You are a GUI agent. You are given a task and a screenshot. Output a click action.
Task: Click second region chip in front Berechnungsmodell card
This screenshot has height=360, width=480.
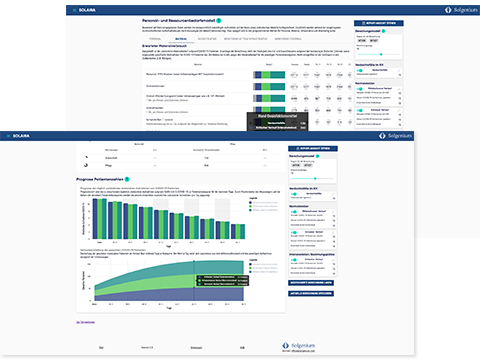pyautogui.click(x=308, y=165)
